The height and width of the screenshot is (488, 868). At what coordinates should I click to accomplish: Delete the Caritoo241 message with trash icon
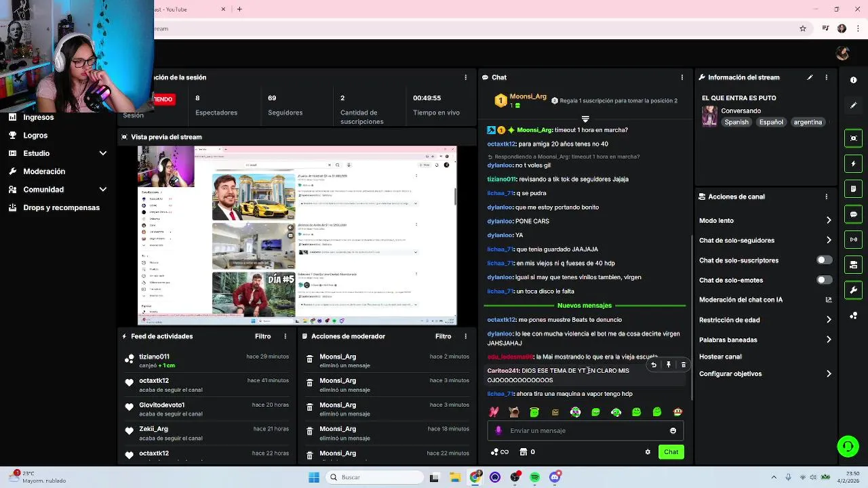pyautogui.click(x=684, y=365)
